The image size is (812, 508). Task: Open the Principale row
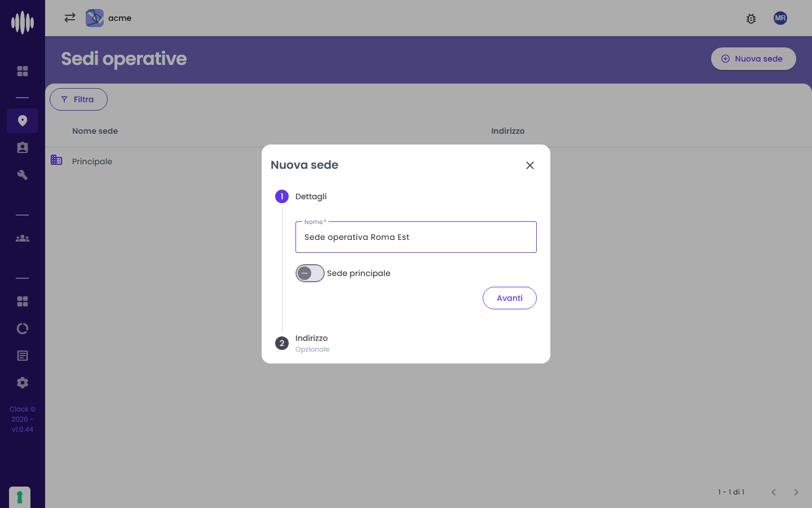pyautogui.click(x=429, y=161)
